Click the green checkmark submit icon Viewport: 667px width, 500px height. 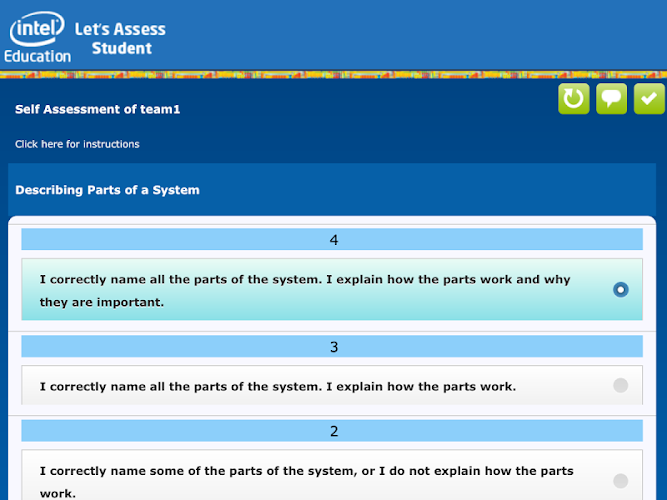(649, 99)
